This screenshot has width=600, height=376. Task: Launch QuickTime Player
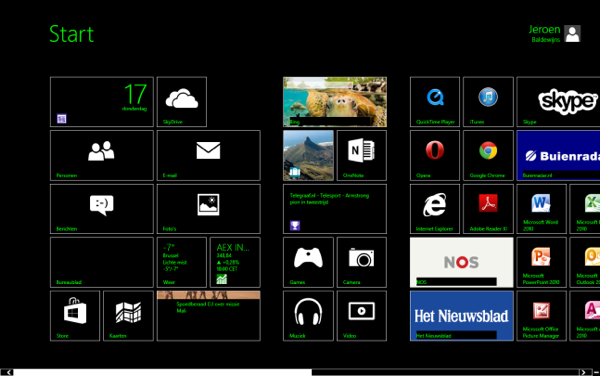(435, 102)
